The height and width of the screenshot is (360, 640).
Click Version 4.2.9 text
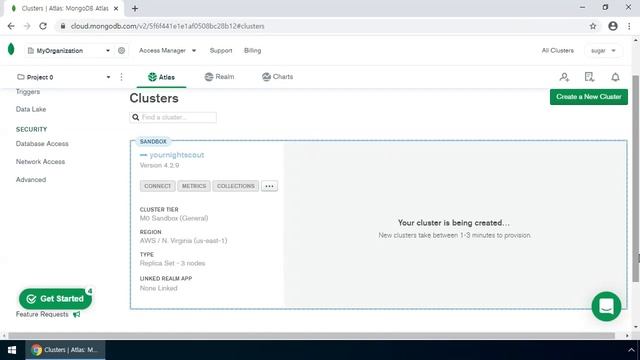click(x=159, y=165)
